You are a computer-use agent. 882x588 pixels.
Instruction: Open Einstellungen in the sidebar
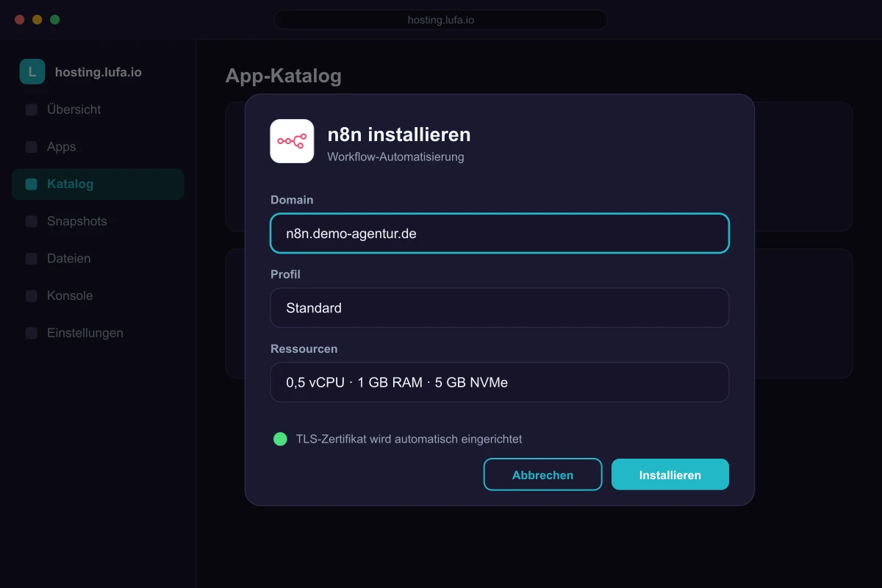[98, 333]
